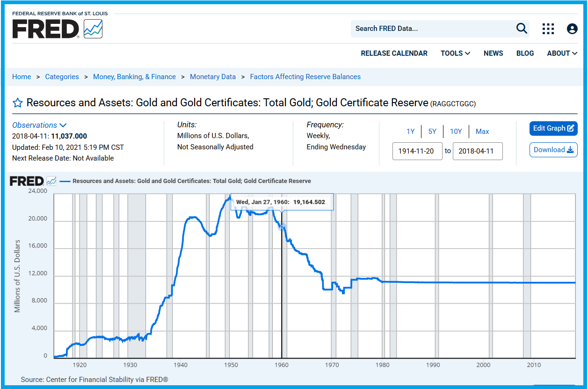Open Monetary Data breadcrumb link
The height and width of the screenshot is (389, 588).
pyautogui.click(x=213, y=77)
